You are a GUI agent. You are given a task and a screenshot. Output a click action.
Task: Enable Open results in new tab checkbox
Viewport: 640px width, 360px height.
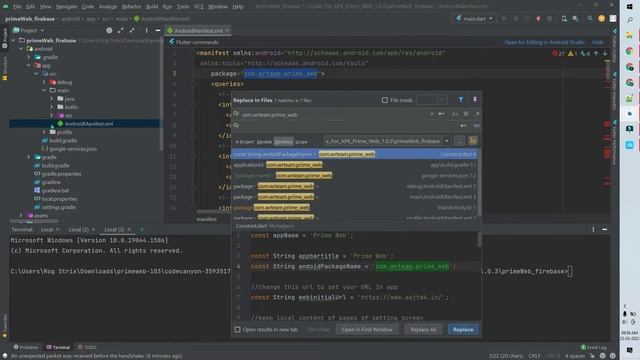[238, 329]
